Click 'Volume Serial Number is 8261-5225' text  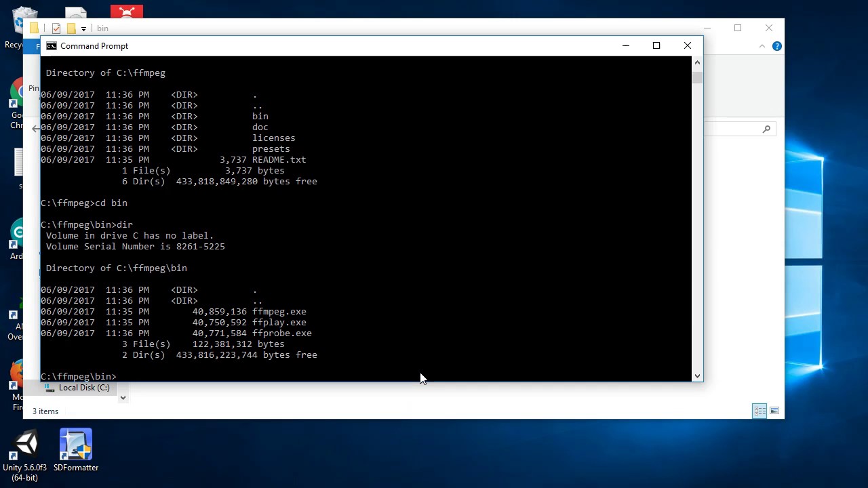click(136, 247)
